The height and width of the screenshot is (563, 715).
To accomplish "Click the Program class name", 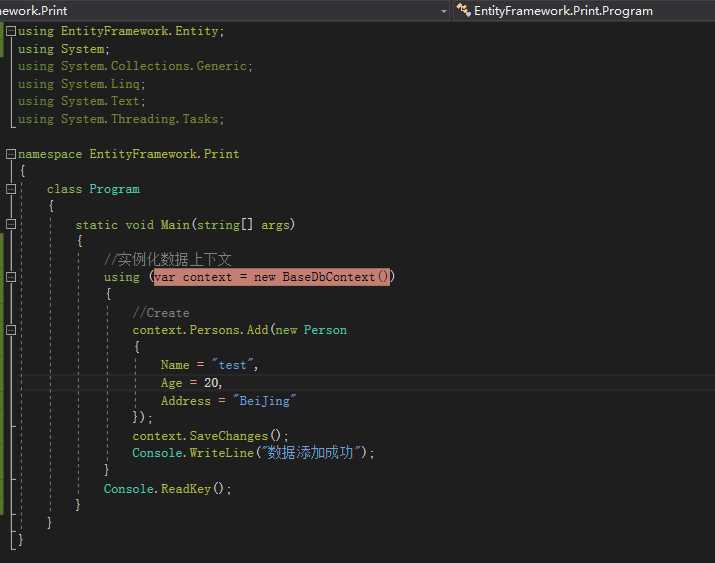I will point(114,189).
